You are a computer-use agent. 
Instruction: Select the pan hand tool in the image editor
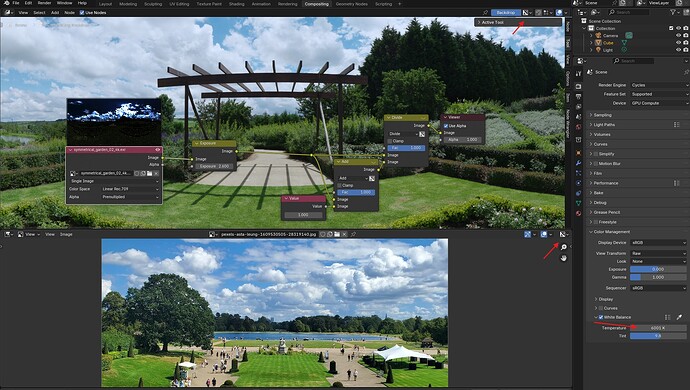pyautogui.click(x=564, y=258)
